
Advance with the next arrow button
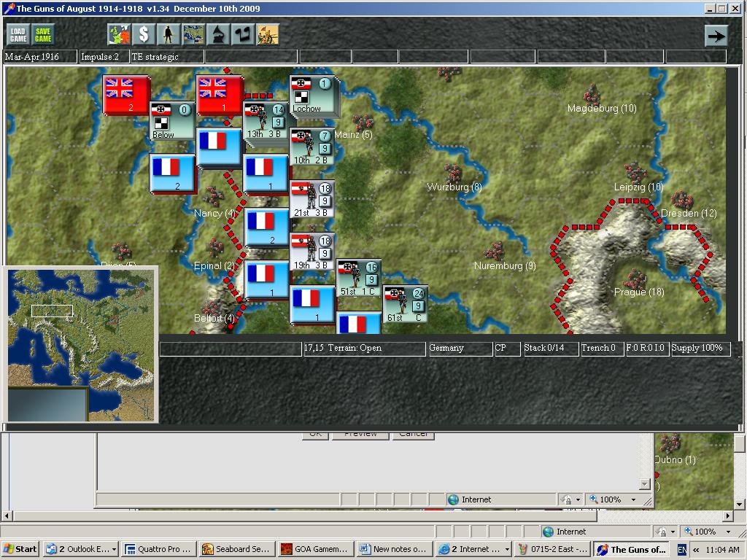[716, 36]
